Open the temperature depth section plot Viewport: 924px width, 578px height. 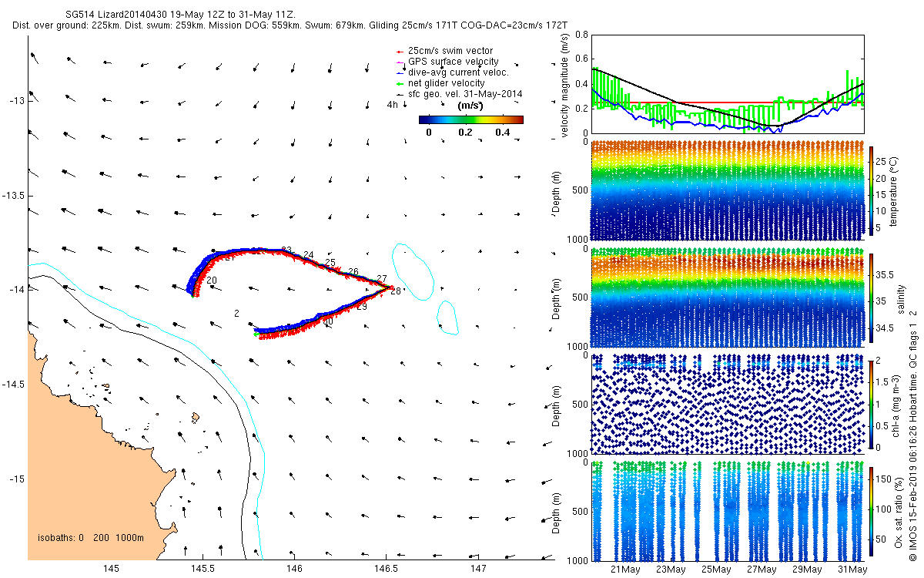click(728, 191)
